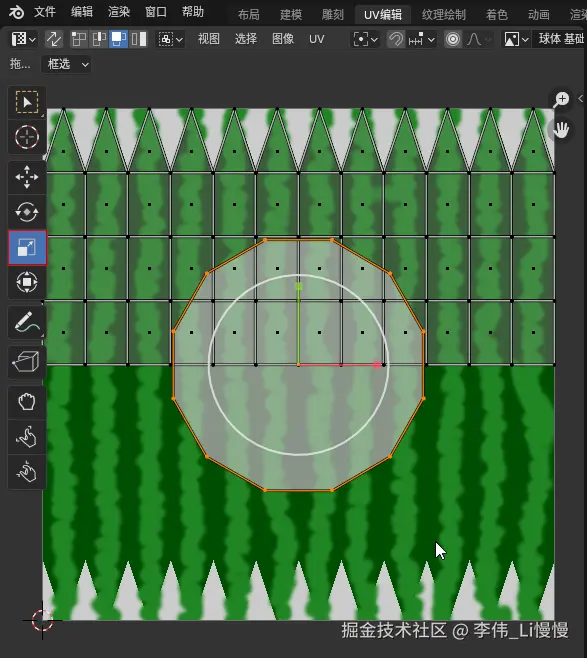Open the UV menu

(316, 39)
